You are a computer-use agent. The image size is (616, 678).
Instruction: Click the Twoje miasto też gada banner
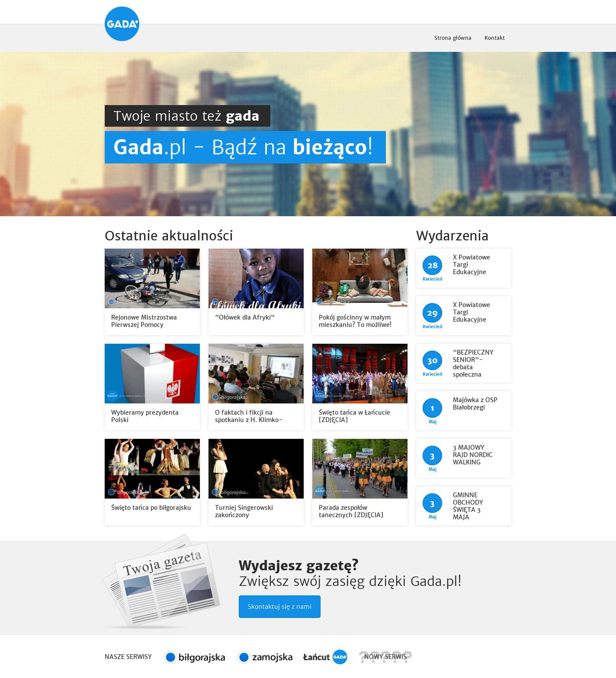(x=187, y=116)
